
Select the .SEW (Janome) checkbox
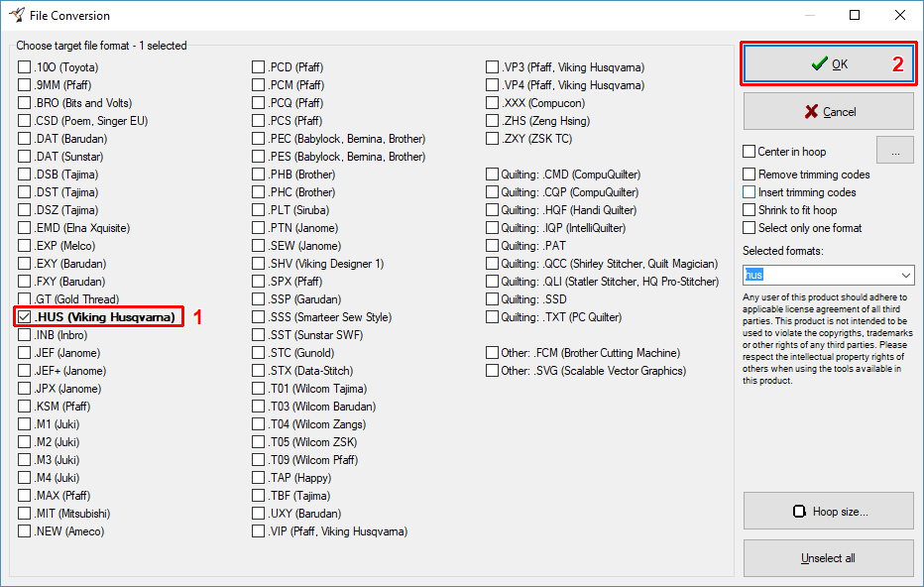coord(258,246)
